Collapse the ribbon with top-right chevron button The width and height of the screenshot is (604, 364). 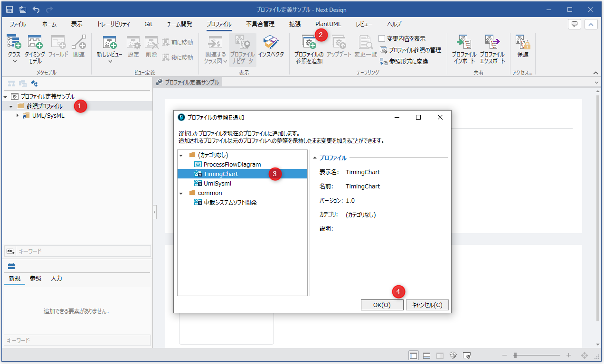point(591,24)
